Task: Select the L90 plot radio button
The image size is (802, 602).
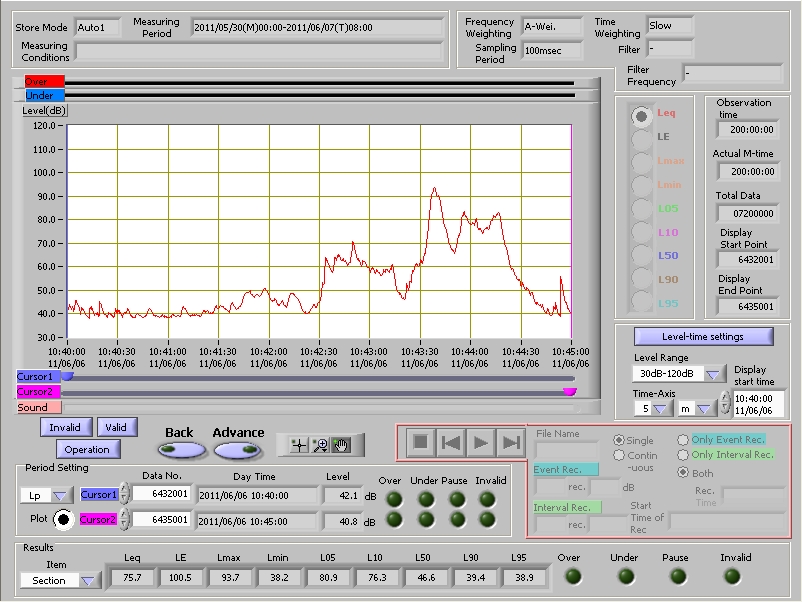Action: pyautogui.click(x=641, y=280)
